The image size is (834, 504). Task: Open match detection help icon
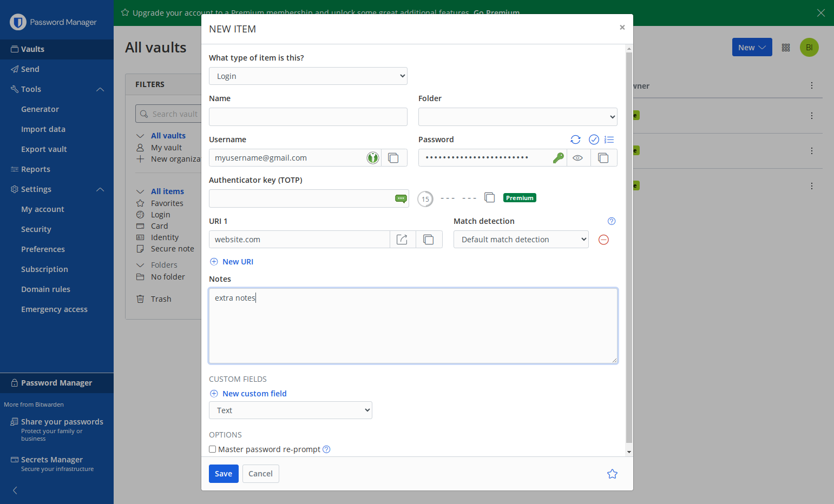pos(612,221)
